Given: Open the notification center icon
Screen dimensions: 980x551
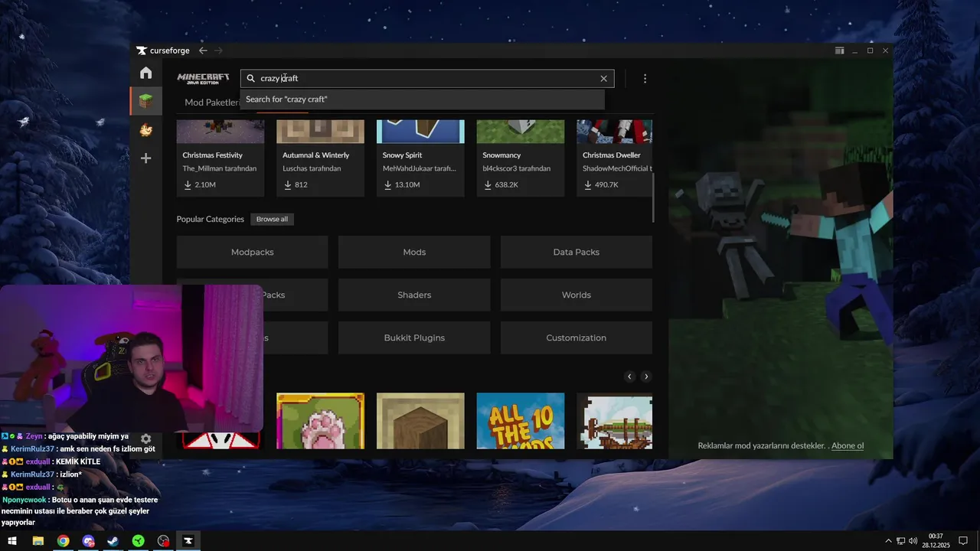Looking at the screenshot, I should (963, 541).
